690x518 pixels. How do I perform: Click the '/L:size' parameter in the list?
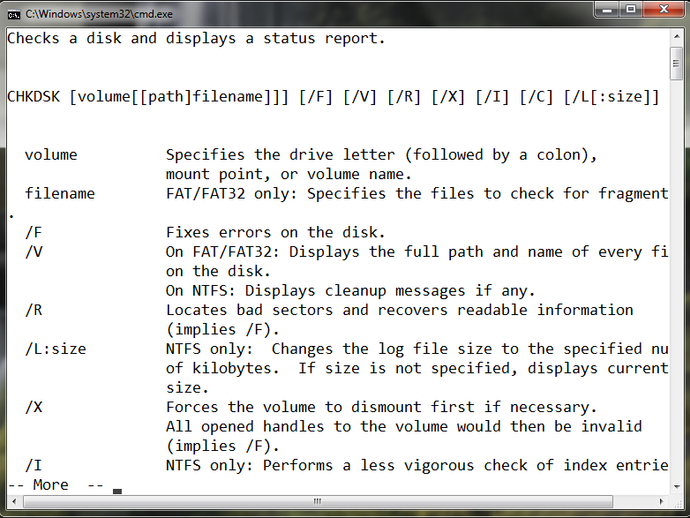pyautogui.click(x=55, y=349)
